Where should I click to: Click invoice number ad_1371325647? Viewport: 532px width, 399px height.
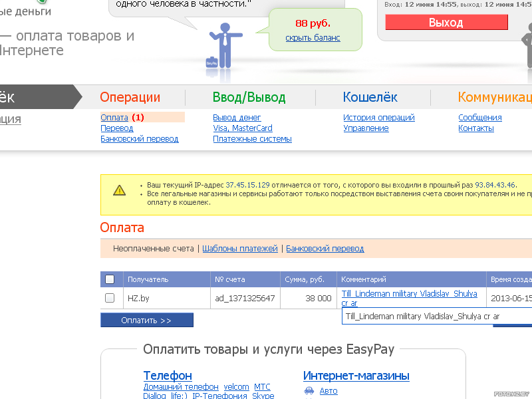pos(245,298)
